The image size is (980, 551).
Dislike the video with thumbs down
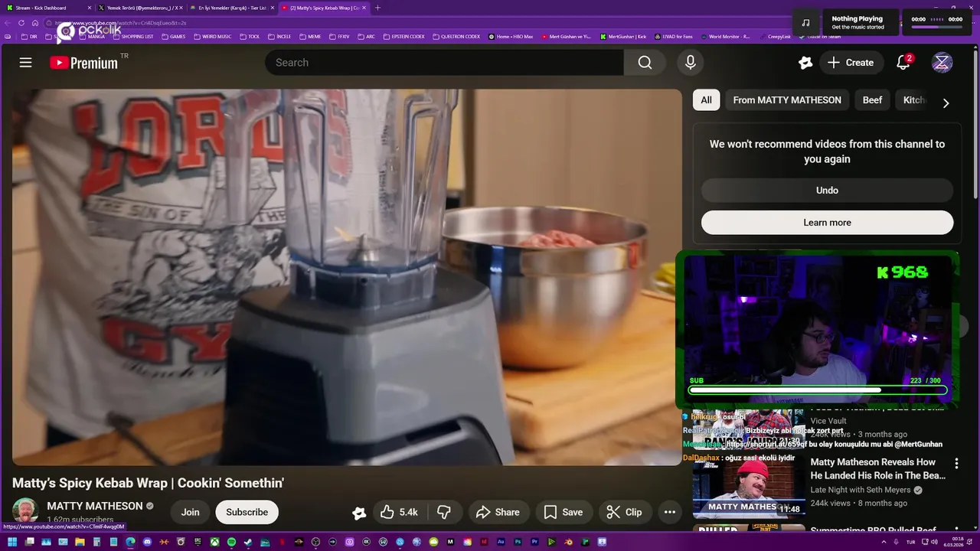coord(443,512)
